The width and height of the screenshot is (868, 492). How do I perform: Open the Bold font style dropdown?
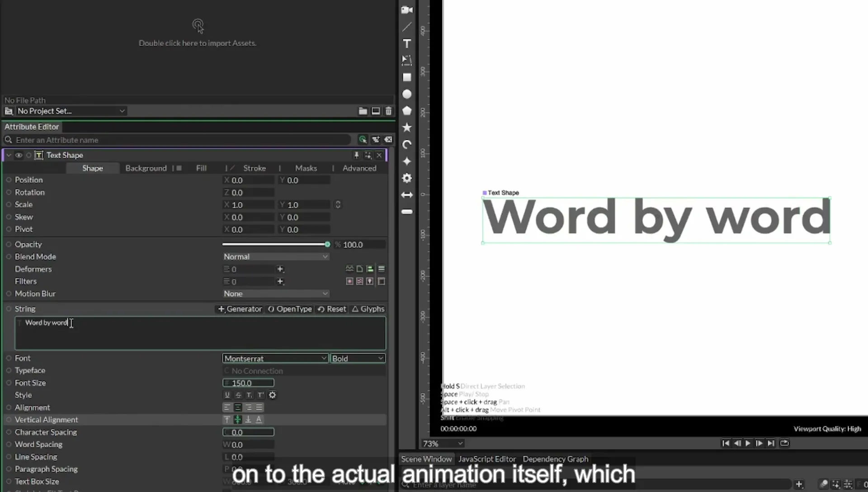pos(358,358)
